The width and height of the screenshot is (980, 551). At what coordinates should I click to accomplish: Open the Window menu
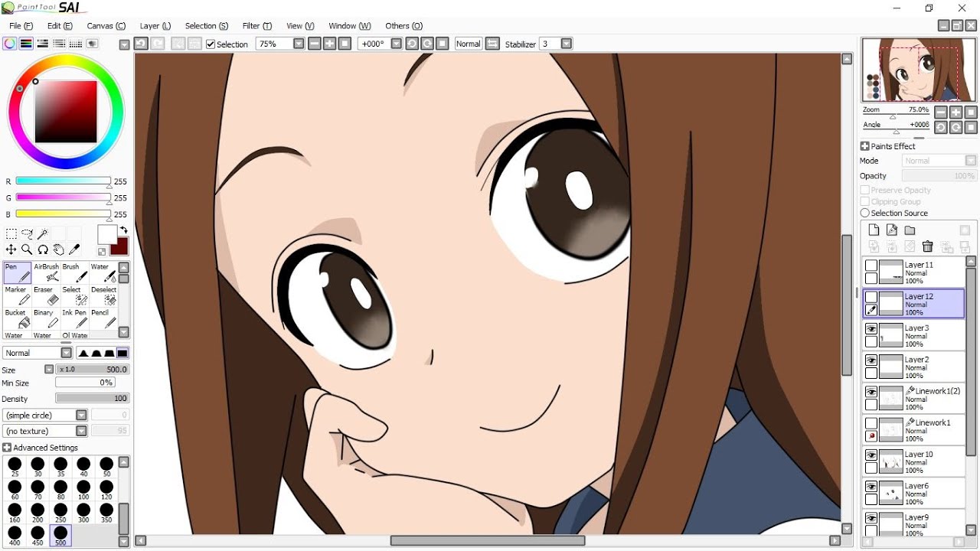pos(349,26)
